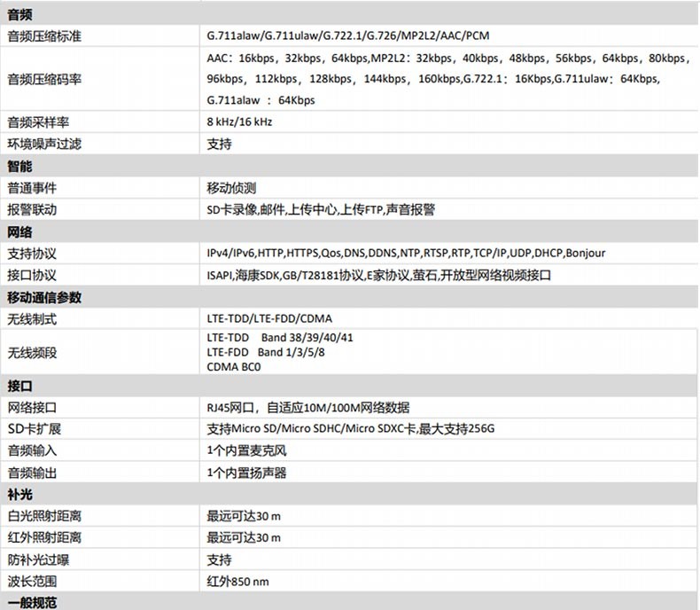Select the 红外照射距离 label
700x610 pixels.
[44, 537]
